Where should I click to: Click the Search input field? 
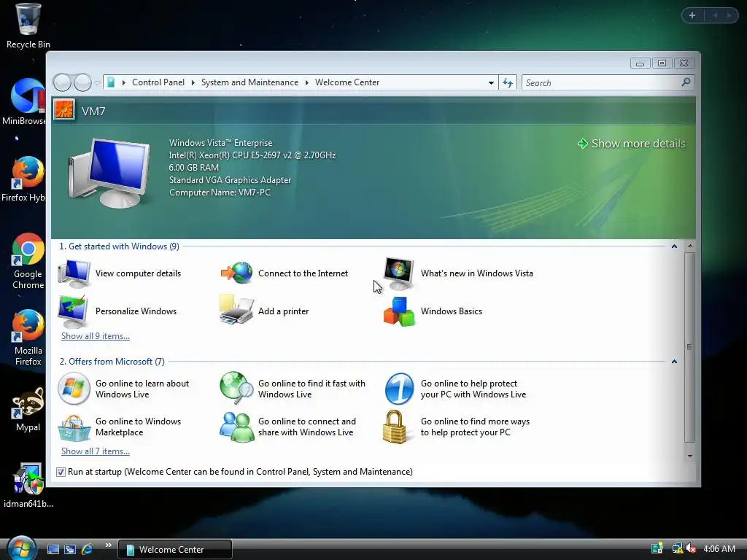(x=601, y=83)
